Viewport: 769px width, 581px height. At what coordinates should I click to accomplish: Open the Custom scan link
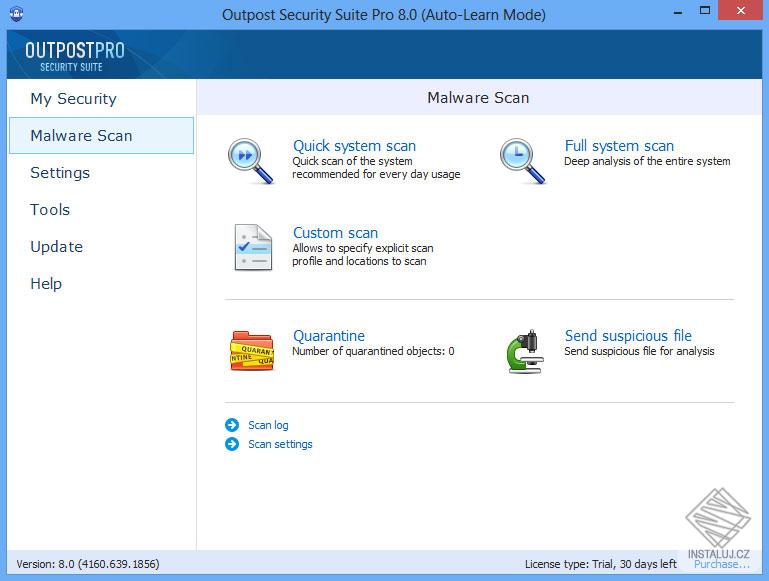pyautogui.click(x=335, y=232)
